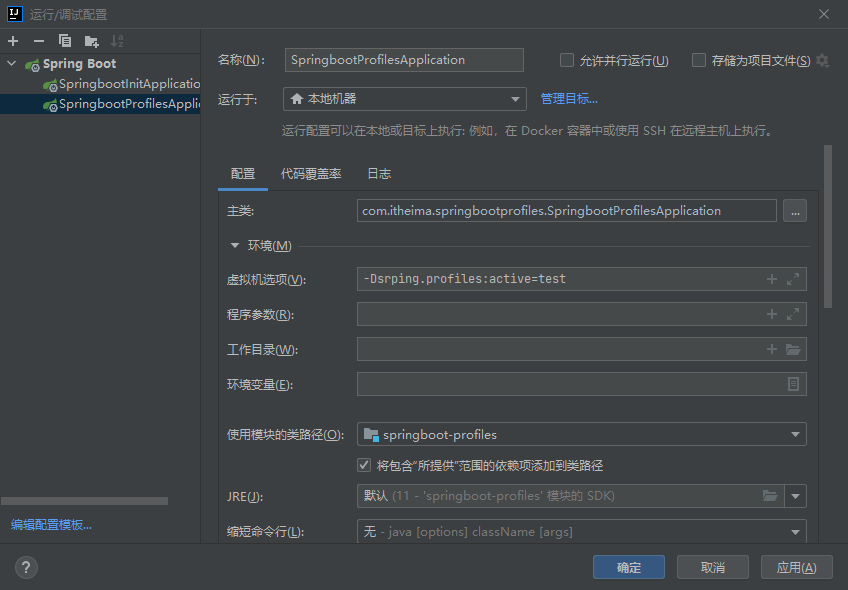The height and width of the screenshot is (590, 848).
Task: Uncheck 将包含"所提供"范围的依赖项 checkbox
Action: tap(364, 465)
